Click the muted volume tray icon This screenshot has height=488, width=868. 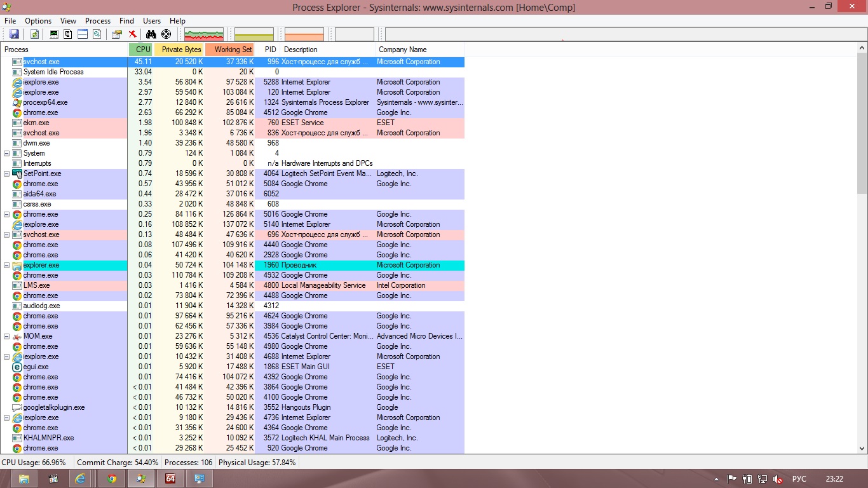point(777,478)
